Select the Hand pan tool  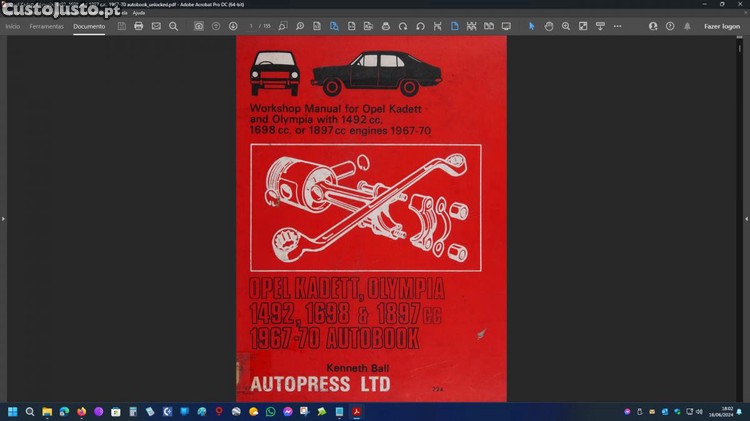coord(549,26)
